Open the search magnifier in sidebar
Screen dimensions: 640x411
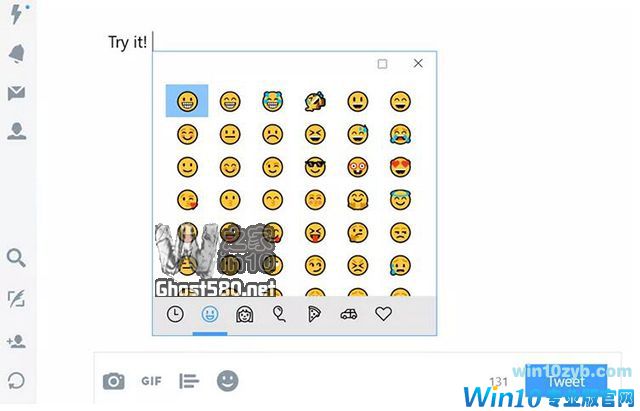16,258
